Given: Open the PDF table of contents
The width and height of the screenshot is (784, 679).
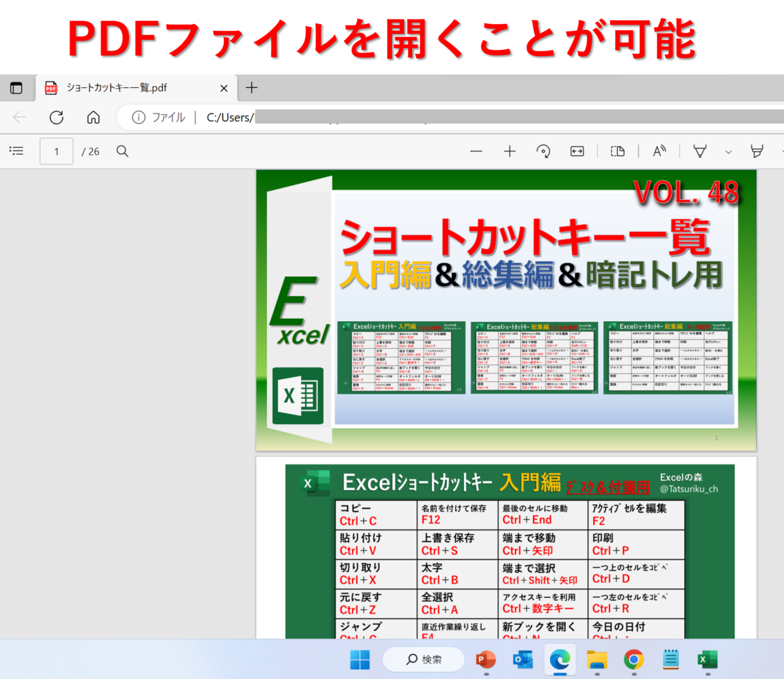Looking at the screenshot, I should [x=16, y=151].
